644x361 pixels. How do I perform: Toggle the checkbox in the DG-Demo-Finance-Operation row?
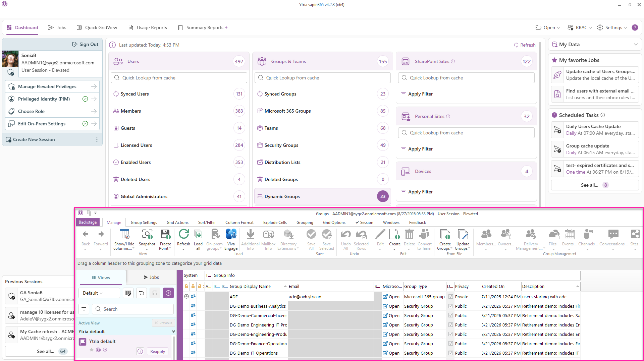[x=450, y=344]
